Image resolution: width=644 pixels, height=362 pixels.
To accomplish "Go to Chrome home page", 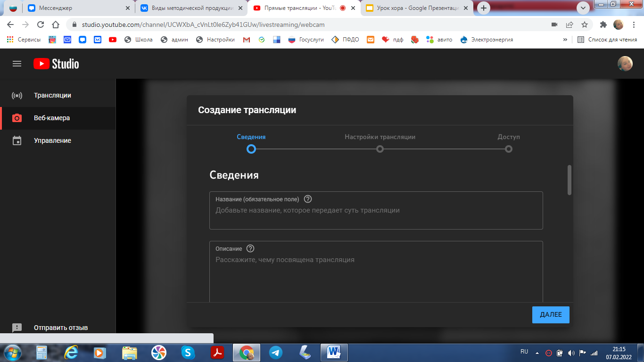I will click(56, 25).
